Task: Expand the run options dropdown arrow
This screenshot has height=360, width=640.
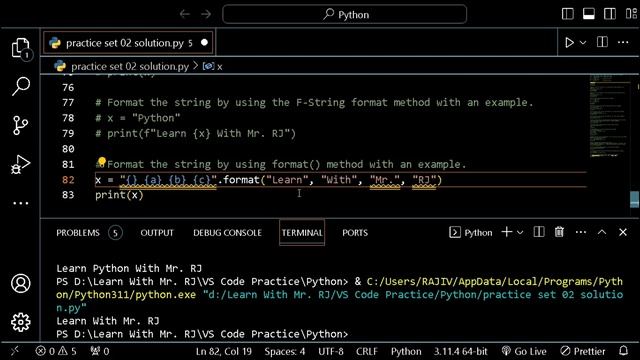Action: click(583, 42)
